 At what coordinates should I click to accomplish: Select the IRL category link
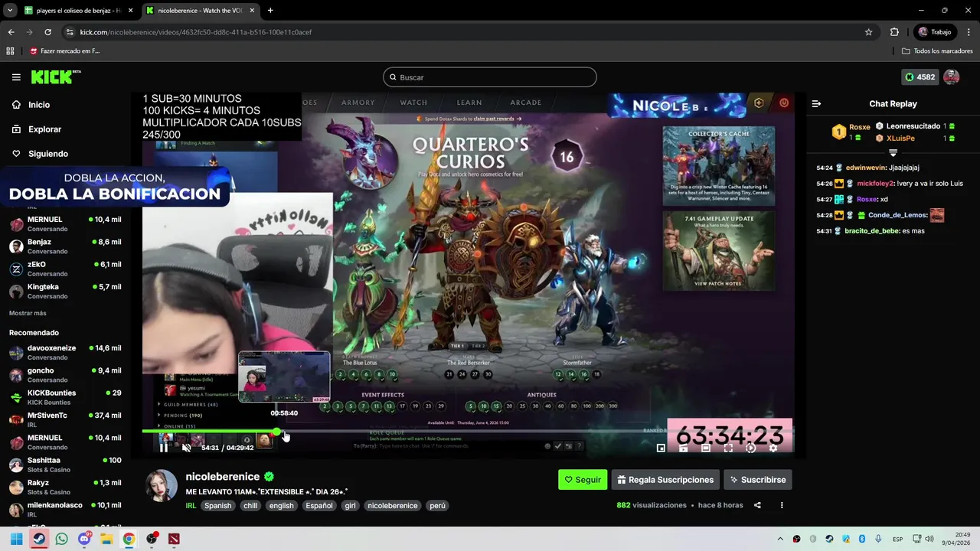point(191,506)
